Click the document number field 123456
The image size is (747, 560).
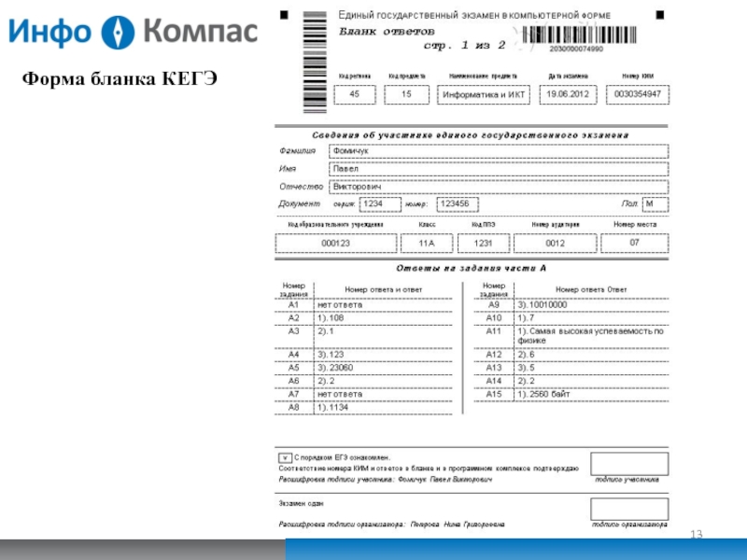click(458, 204)
